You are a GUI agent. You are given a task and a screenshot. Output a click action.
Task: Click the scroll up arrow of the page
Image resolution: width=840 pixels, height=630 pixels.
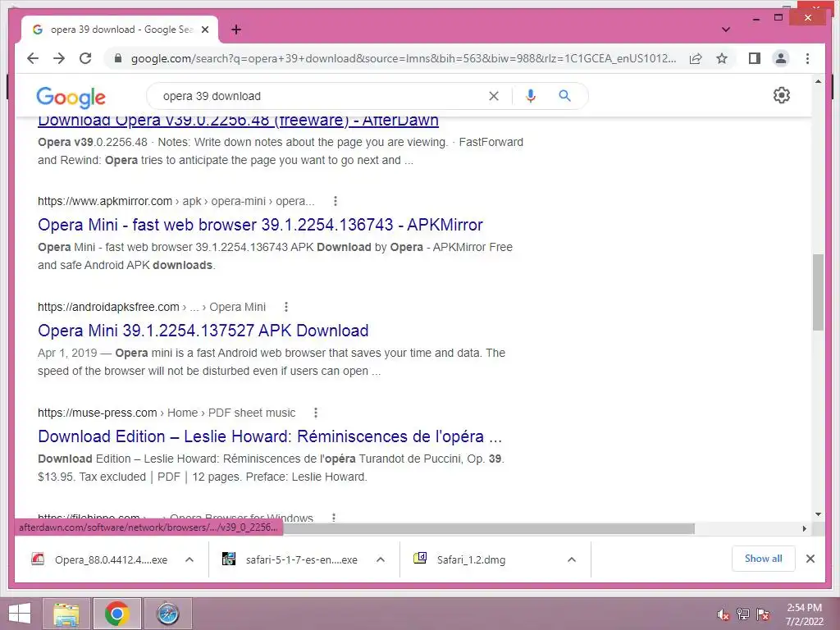pyautogui.click(x=818, y=81)
